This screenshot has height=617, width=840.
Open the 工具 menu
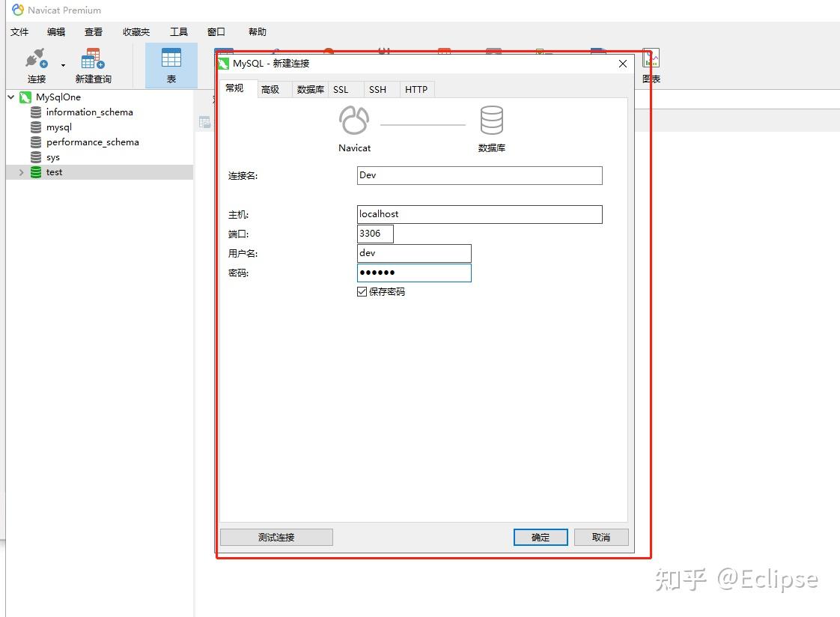click(179, 32)
